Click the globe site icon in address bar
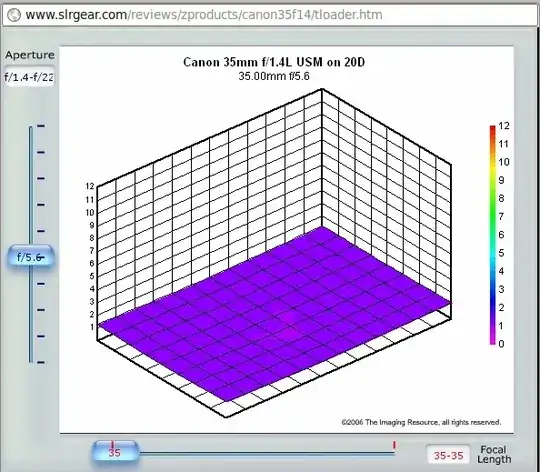Screen dimensions: 540x472 pyautogui.click(x=14, y=15)
